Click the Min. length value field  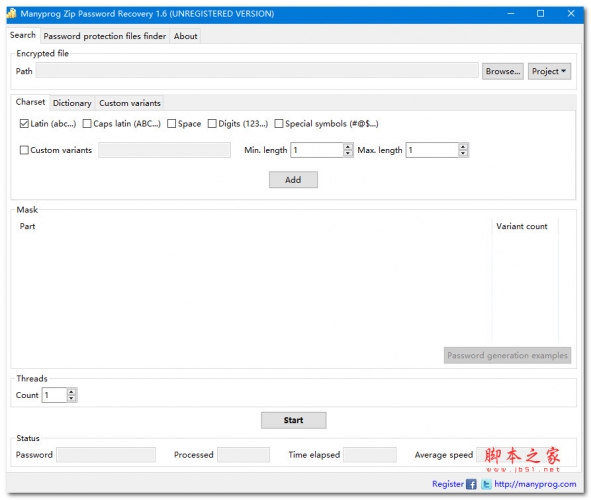point(317,150)
